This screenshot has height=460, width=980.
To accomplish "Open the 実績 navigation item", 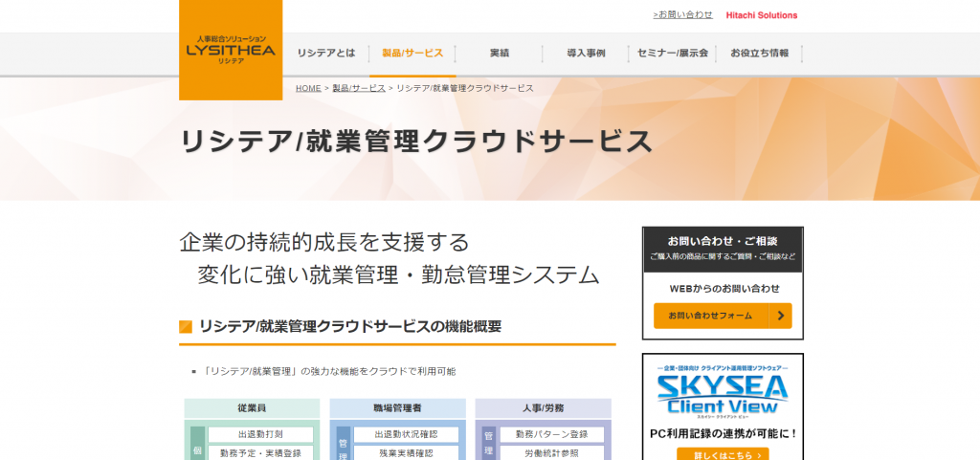I will [499, 54].
